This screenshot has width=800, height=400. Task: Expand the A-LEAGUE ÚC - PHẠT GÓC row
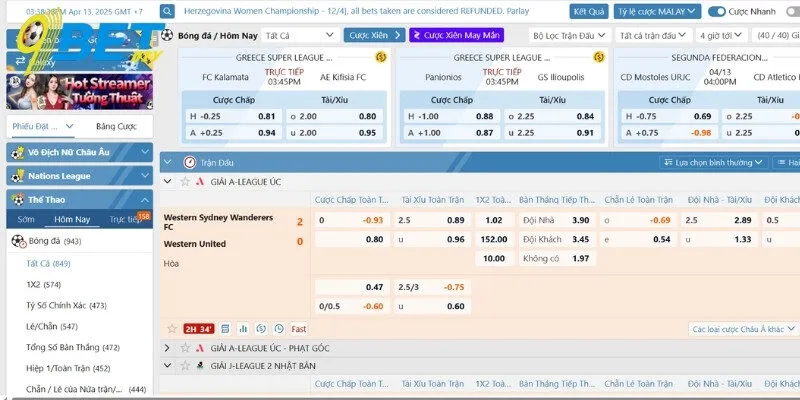tap(167, 348)
